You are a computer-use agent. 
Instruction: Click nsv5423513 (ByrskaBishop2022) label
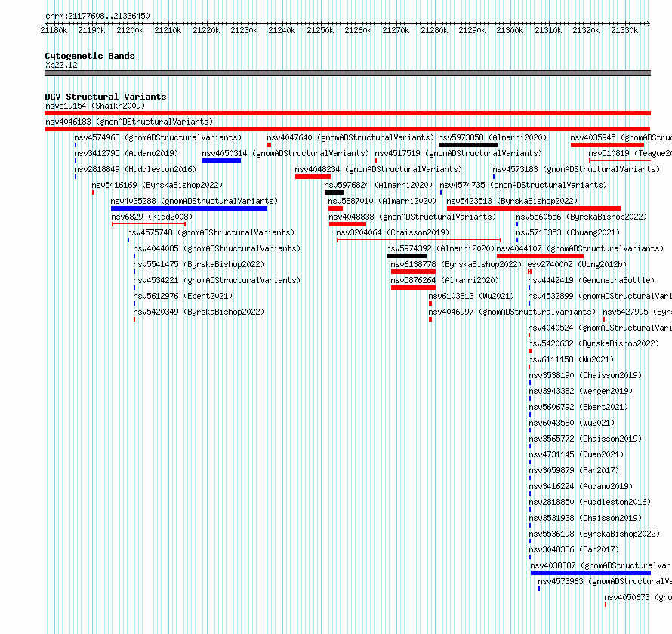(512, 201)
